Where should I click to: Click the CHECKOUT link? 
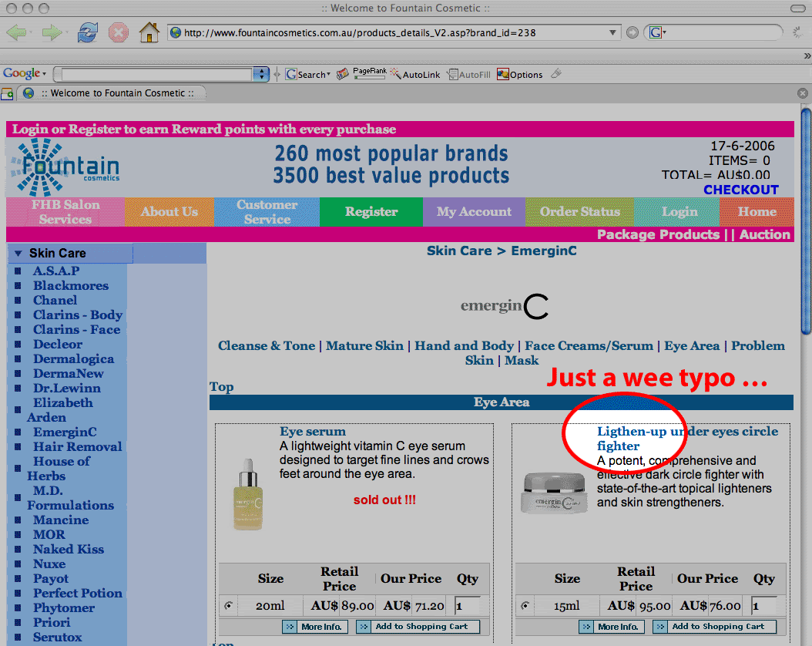pyautogui.click(x=740, y=190)
